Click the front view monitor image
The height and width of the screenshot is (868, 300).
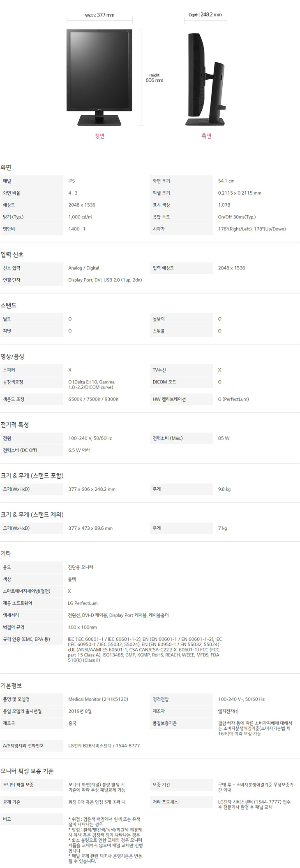[99, 77]
